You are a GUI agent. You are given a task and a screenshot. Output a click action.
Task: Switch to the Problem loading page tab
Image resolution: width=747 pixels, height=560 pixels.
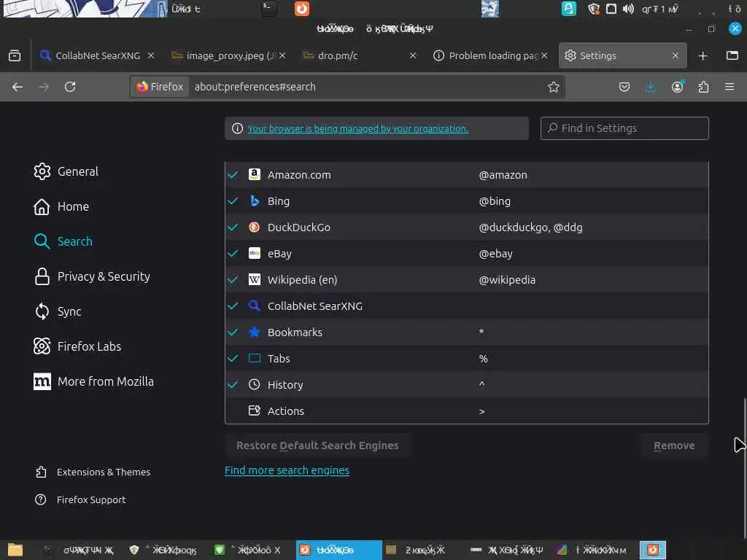491,55
